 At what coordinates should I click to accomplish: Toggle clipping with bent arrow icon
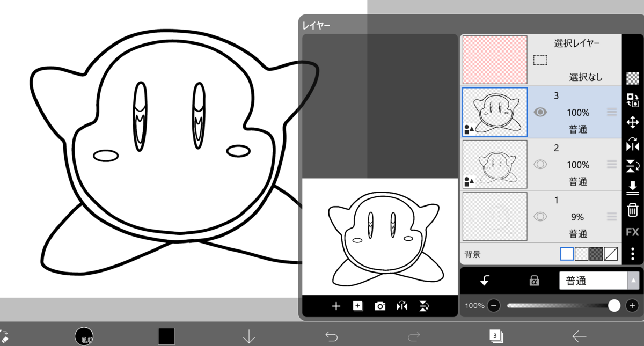(x=485, y=280)
